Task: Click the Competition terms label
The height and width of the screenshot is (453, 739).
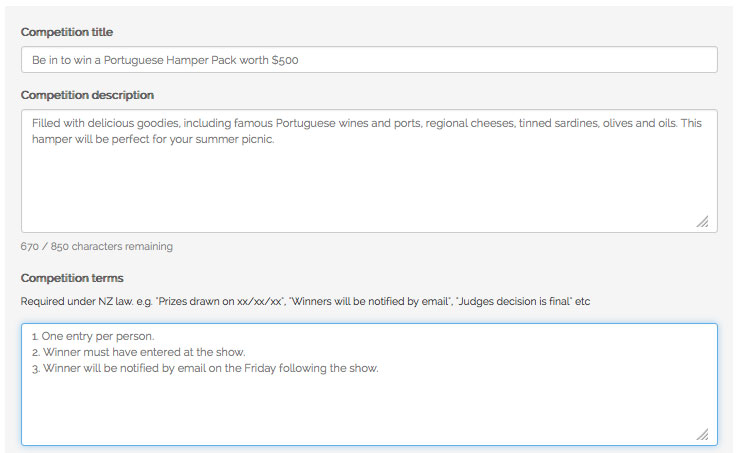Action: [x=72, y=278]
